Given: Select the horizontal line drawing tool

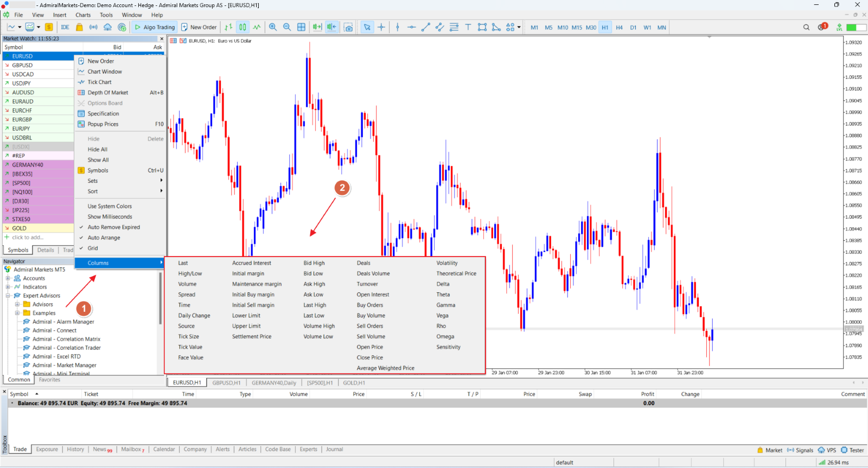Looking at the screenshot, I should tap(412, 27).
